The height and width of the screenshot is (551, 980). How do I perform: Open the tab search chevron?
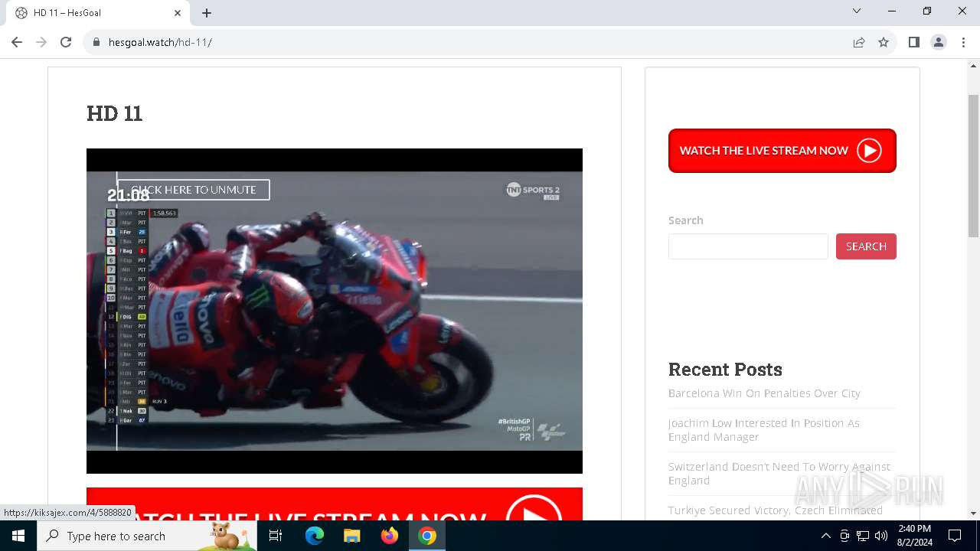click(857, 11)
